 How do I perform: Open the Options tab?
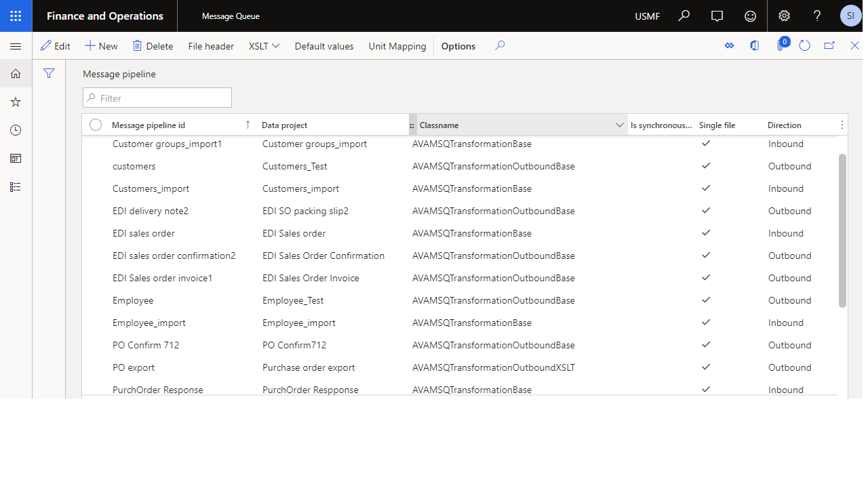(458, 46)
